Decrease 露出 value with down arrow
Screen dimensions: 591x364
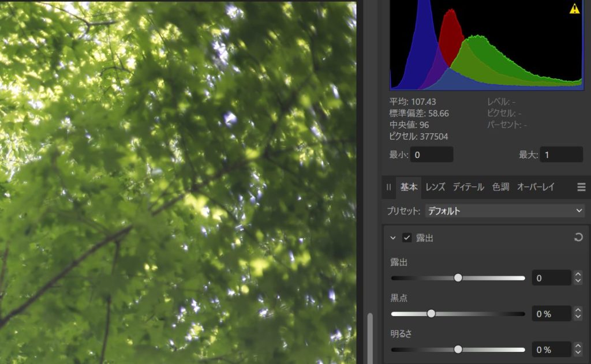point(578,282)
